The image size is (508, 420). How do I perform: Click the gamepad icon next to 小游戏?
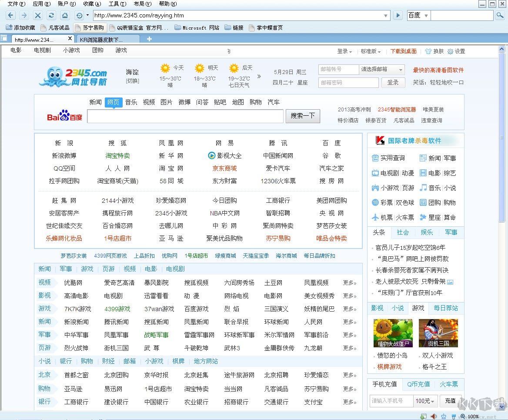pos(375,188)
